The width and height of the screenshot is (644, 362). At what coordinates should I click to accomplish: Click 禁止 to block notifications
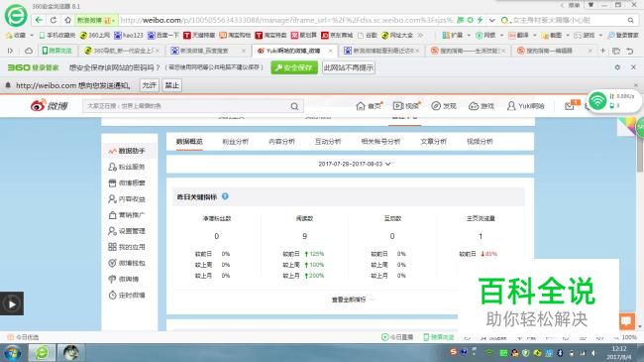click(172, 85)
